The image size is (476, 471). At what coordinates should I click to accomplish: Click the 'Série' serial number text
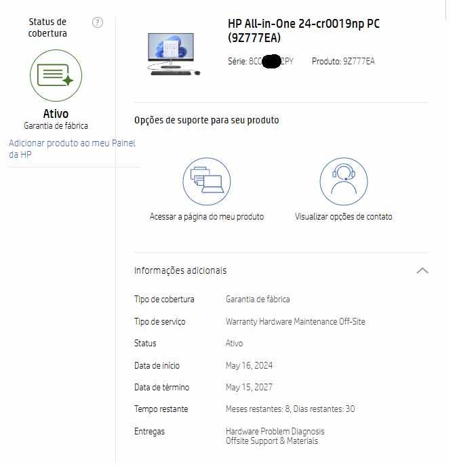pyautogui.click(x=260, y=61)
